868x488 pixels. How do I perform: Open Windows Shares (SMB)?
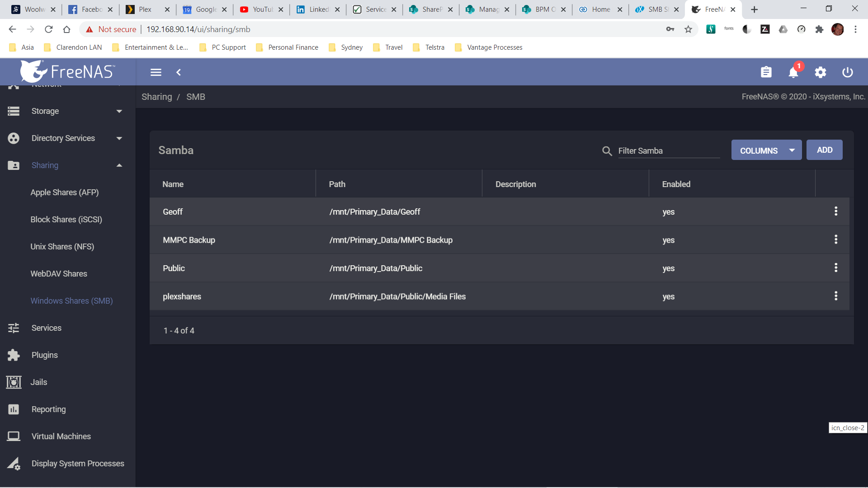click(71, 301)
